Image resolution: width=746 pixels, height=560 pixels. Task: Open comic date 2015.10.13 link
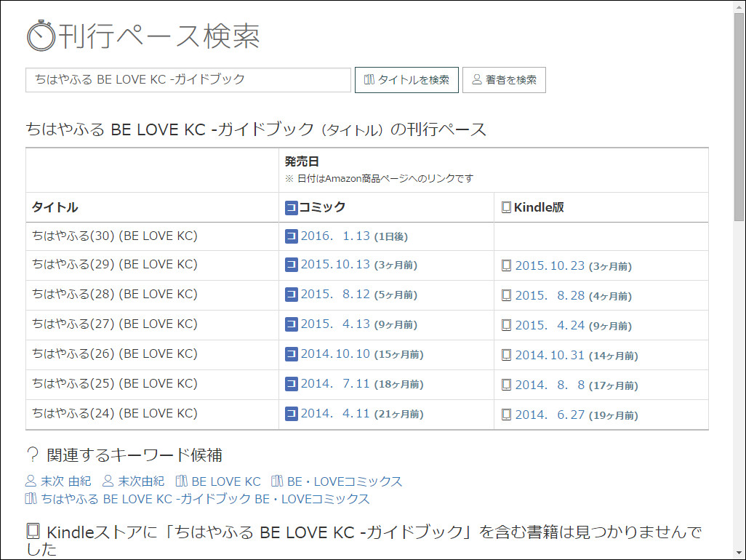click(x=335, y=265)
